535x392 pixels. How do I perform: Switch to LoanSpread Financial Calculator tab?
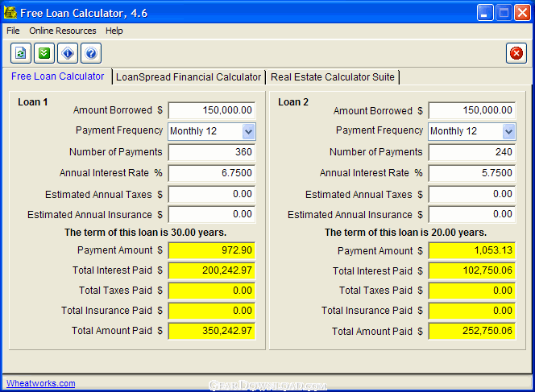[x=189, y=77]
